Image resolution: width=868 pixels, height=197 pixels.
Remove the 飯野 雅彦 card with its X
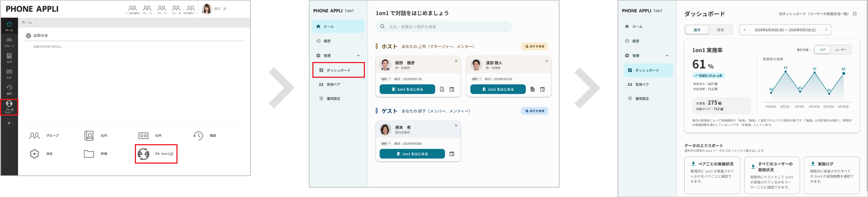pos(456,61)
